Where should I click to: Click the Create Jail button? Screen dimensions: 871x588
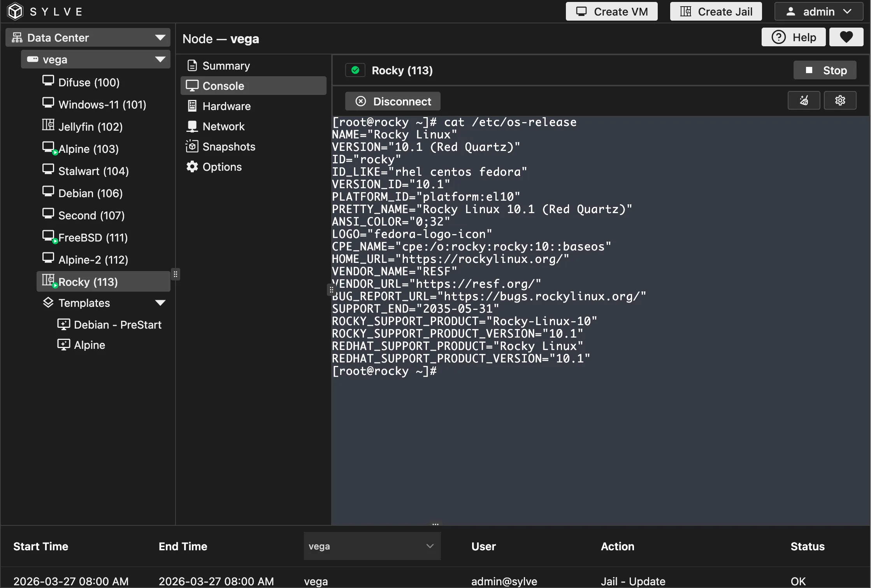click(x=716, y=12)
